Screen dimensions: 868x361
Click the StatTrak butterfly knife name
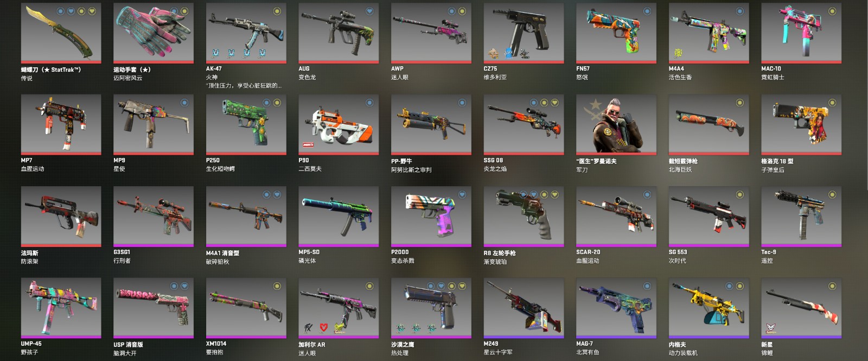coord(51,69)
